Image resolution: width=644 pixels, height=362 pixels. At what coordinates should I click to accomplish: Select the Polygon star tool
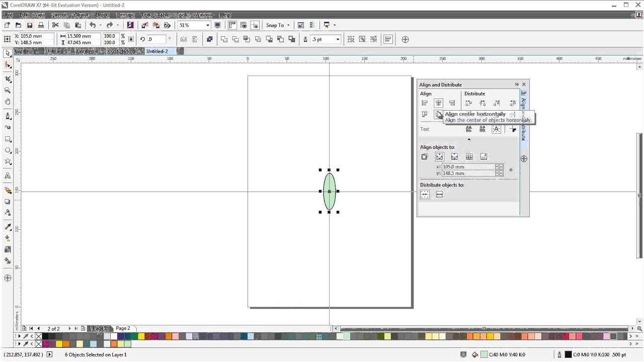click(x=8, y=162)
